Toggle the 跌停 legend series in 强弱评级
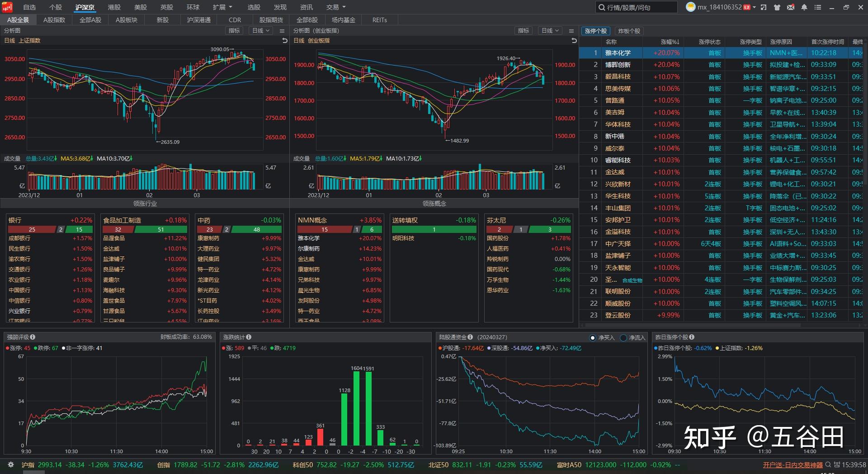 click(46, 348)
